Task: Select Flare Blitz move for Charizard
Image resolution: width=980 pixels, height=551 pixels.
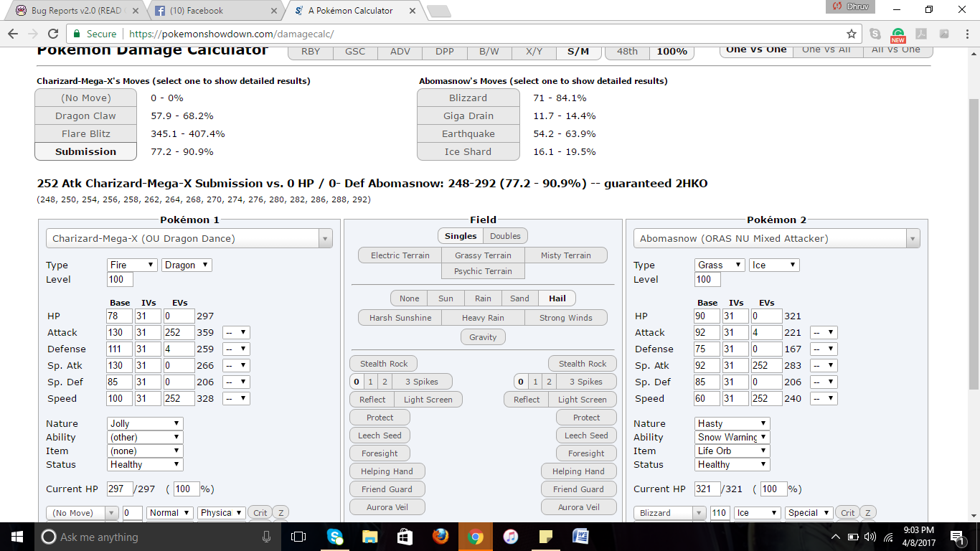Action: [x=85, y=133]
